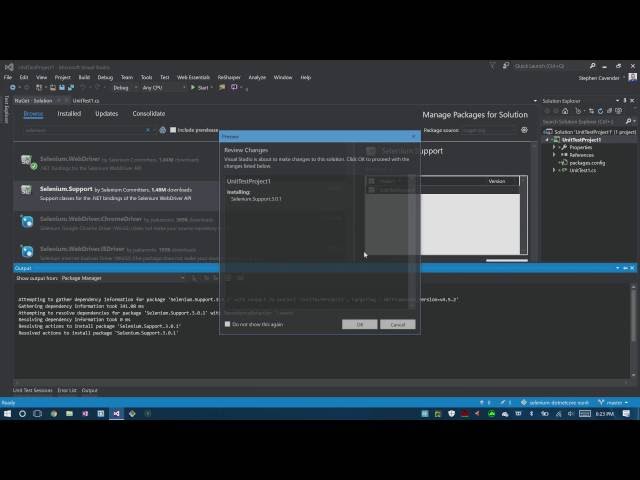
Task: Switch to the Consolidate tab
Action: point(149,114)
